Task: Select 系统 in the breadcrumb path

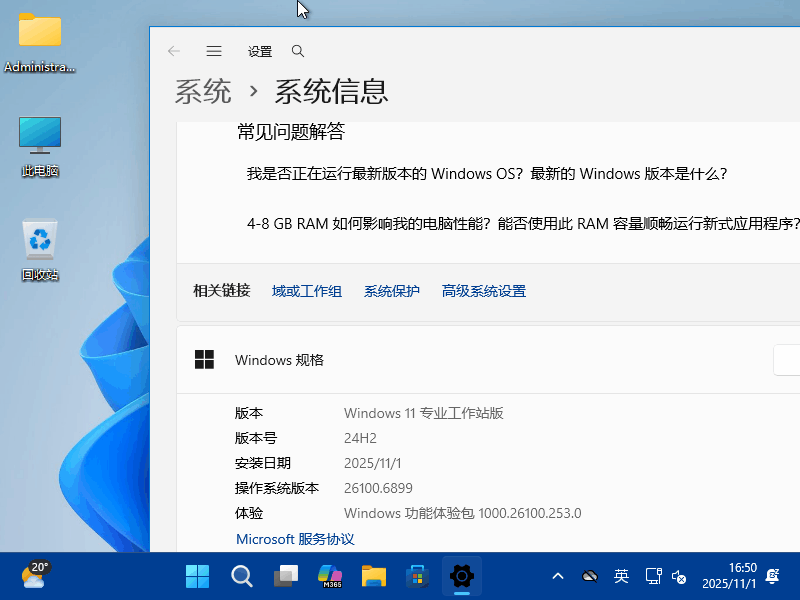Action: (202, 90)
